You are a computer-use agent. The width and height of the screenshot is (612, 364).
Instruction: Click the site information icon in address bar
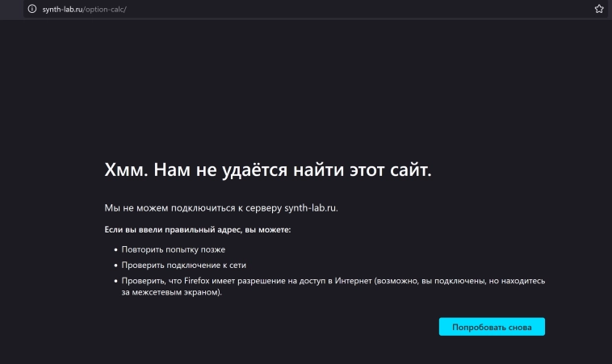32,9
